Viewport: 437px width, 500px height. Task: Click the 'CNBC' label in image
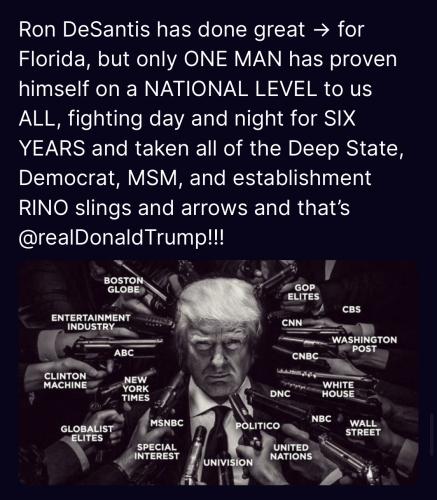305,356
